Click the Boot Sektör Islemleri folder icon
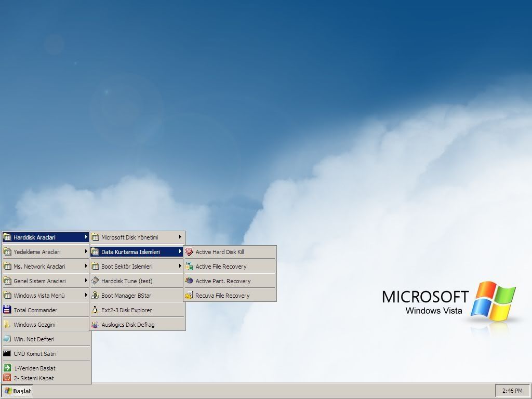This screenshot has height=399, width=532. 95,267
